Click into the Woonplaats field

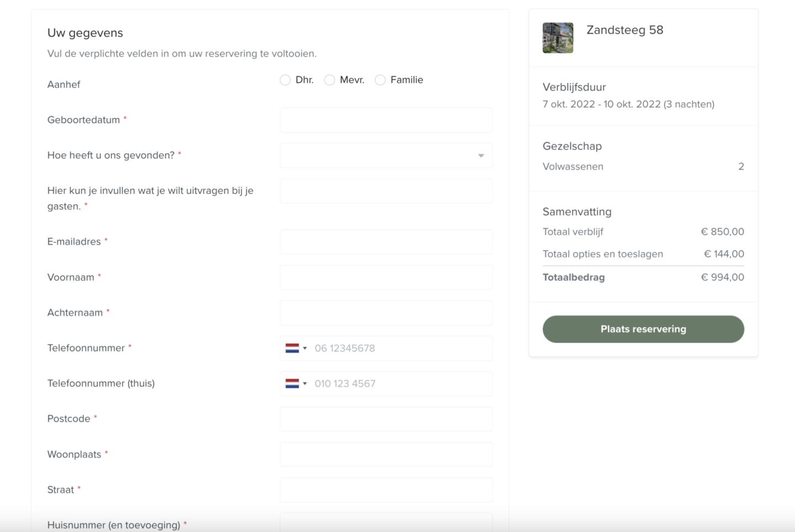386,455
